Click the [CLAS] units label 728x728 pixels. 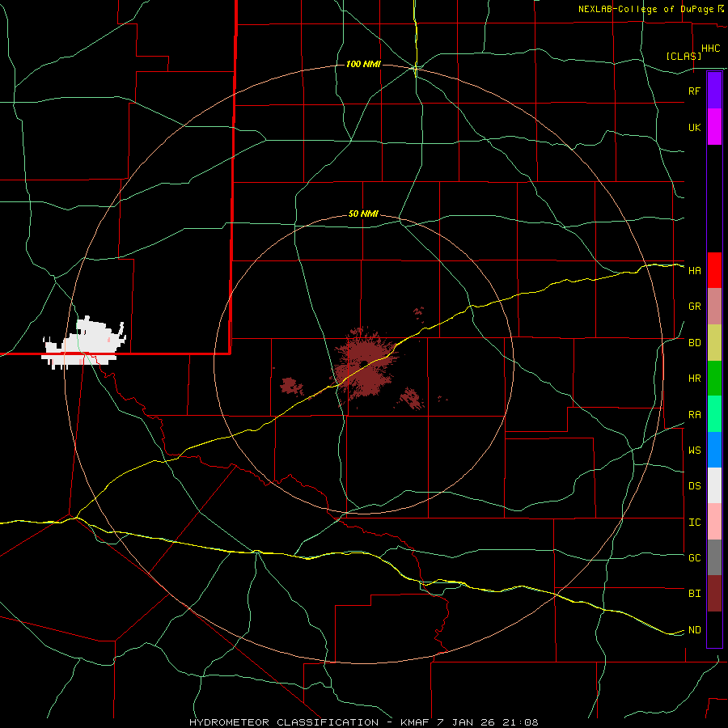click(684, 56)
